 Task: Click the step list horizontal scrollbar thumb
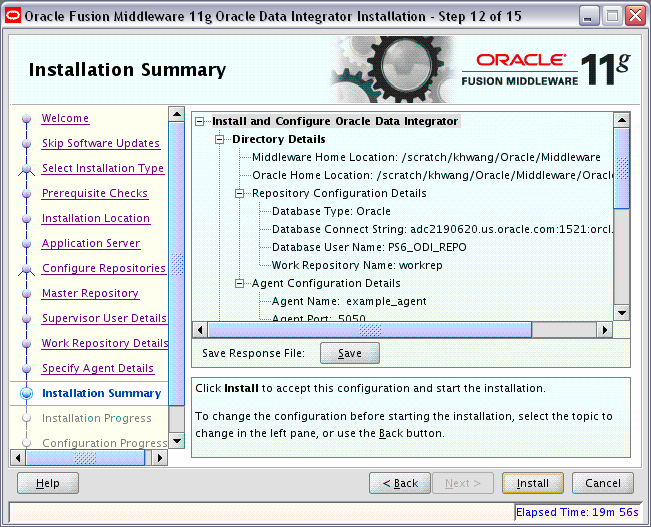pos(85,458)
